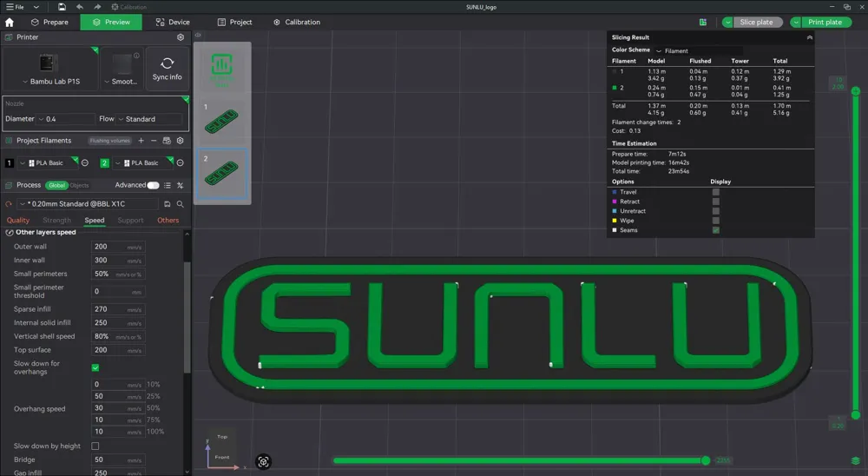Toggle Unretract display checkbox
The image size is (868, 476).
point(716,210)
